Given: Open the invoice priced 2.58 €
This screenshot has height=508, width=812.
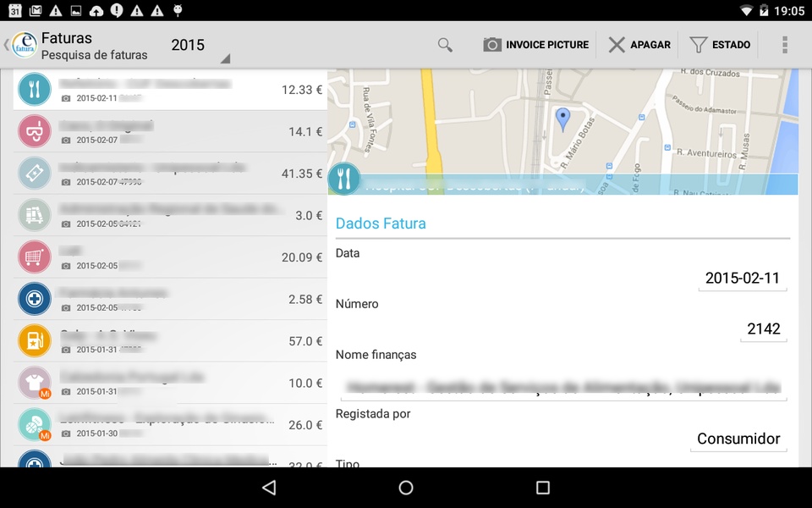Looking at the screenshot, I should 170,300.
